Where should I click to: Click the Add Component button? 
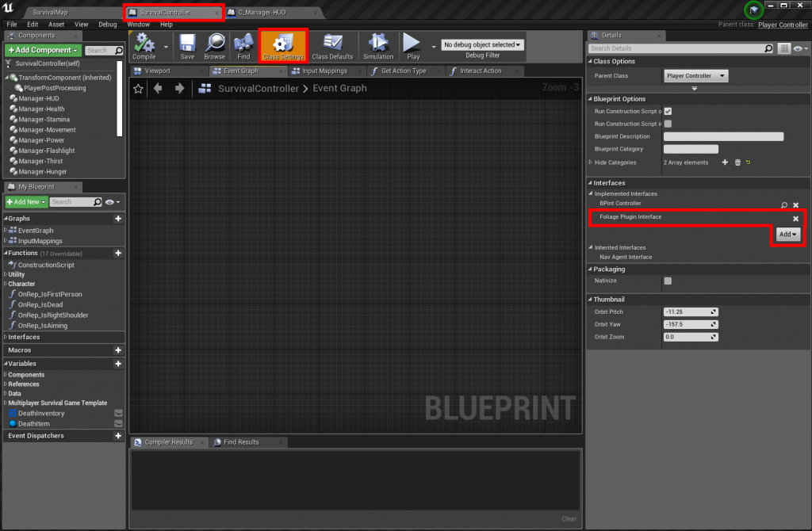coord(43,50)
